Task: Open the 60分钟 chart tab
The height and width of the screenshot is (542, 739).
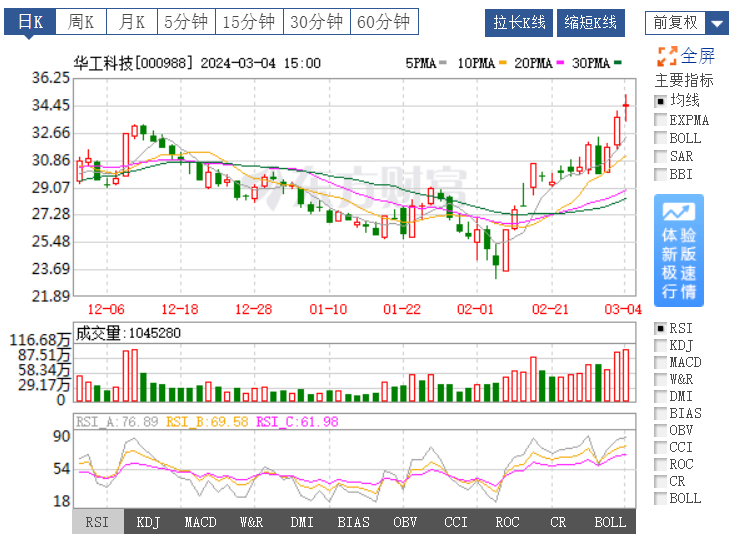Action: click(x=384, y=22)
